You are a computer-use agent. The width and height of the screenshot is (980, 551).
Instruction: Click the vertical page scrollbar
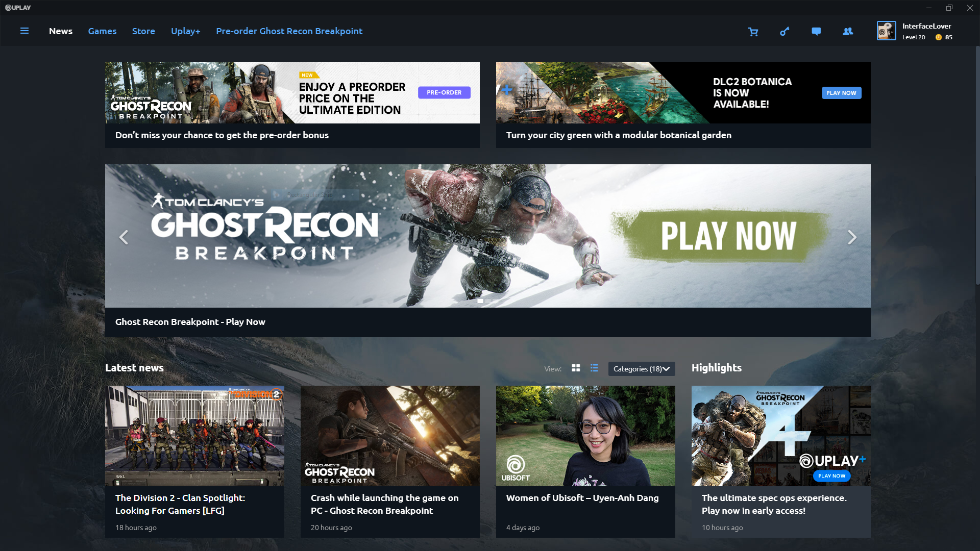977,166
